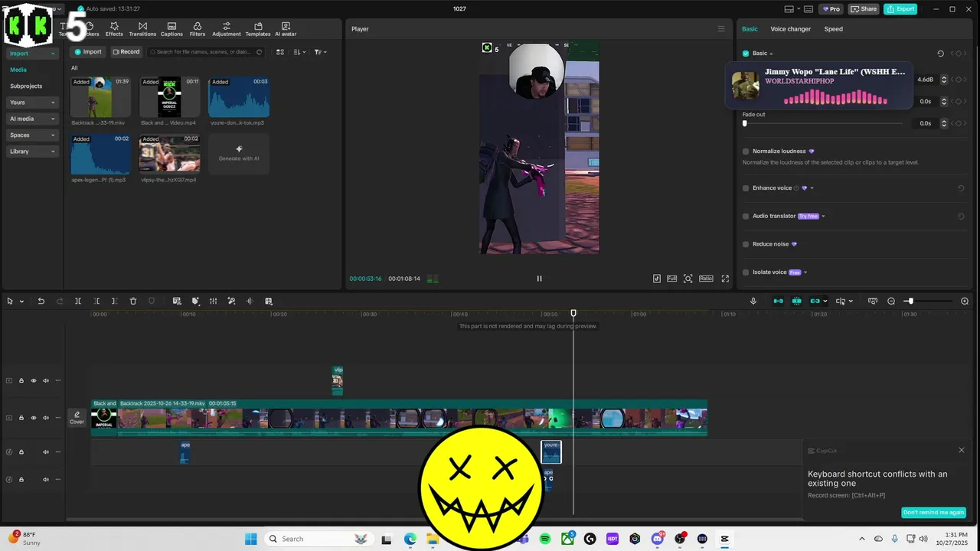Lock the top overlay track

21,380
